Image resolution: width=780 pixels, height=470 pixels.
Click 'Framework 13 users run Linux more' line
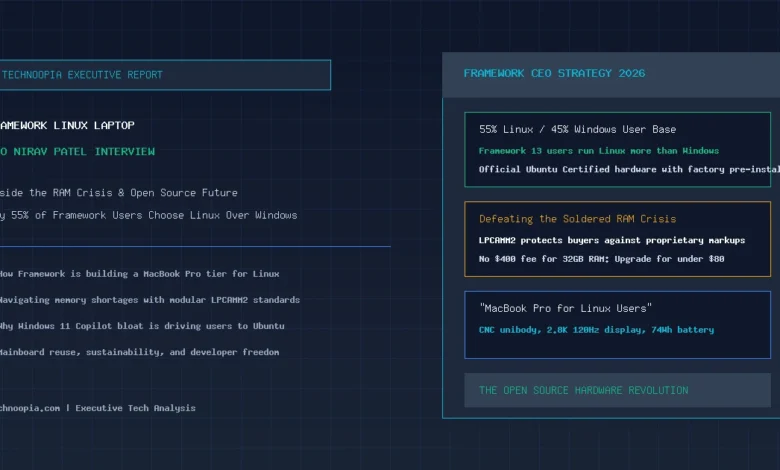tap(598, 151)
